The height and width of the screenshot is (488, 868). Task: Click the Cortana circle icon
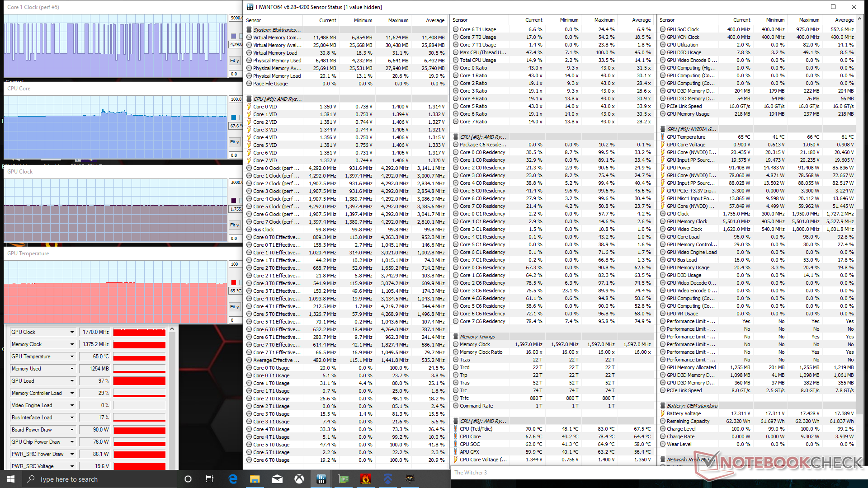click(x=188, y=479)
